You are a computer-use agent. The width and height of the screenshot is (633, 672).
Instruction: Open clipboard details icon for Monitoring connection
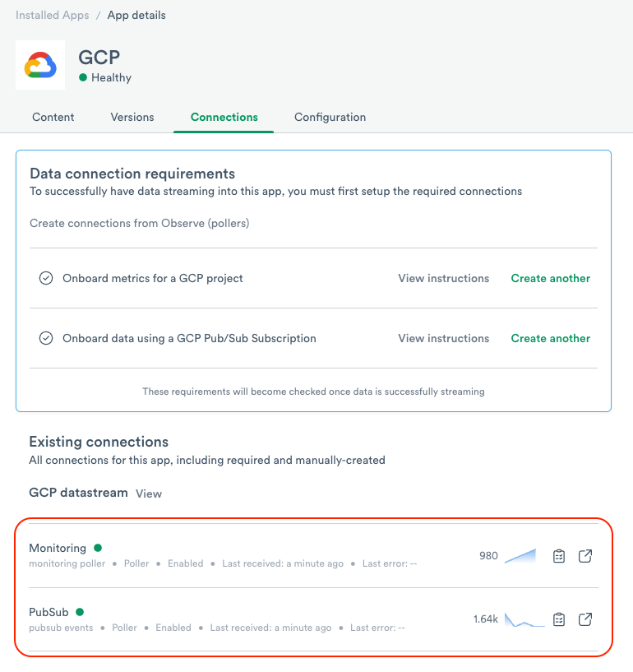click(559, 556)
